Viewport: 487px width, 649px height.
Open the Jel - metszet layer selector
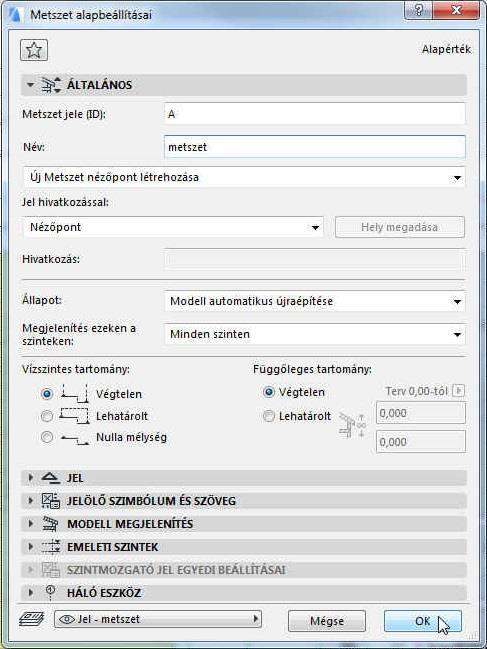(x=158, y=619)
